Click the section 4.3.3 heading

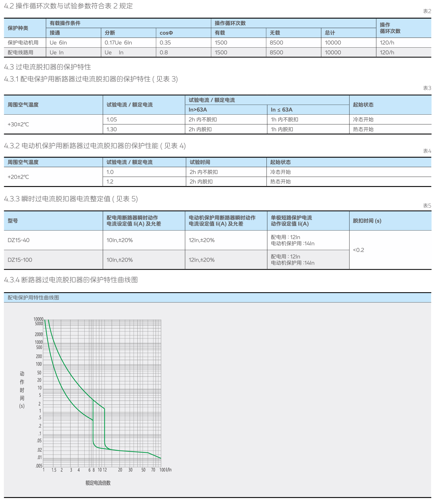coord(71,199)
